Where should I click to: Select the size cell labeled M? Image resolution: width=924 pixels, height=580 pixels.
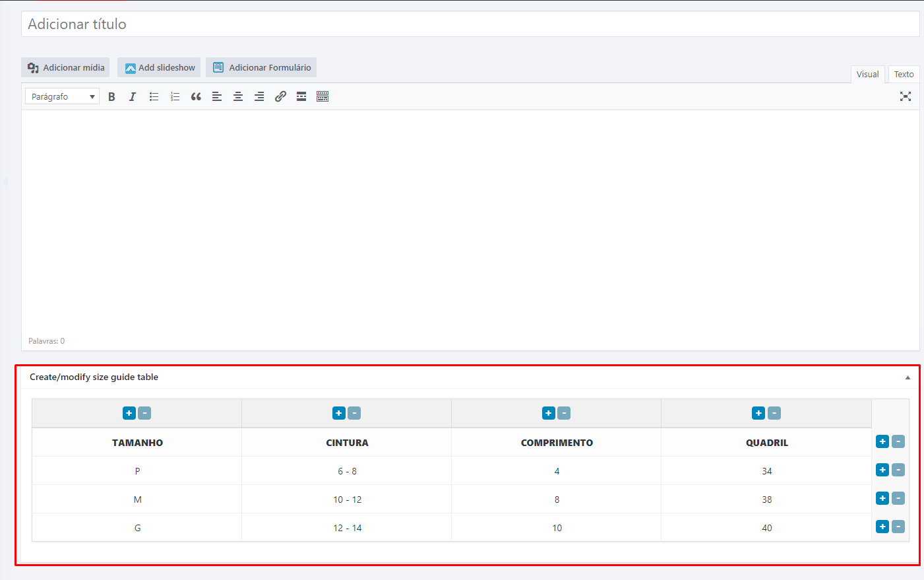pyautogui.click(x=137, y=499)
